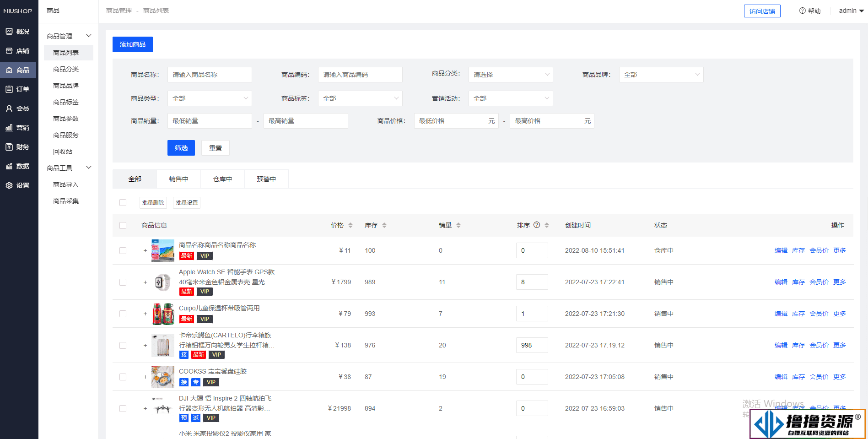Open the 营销活动 dropdown
The width and height of the screenshot is (868, 439).
click(511, 98)
